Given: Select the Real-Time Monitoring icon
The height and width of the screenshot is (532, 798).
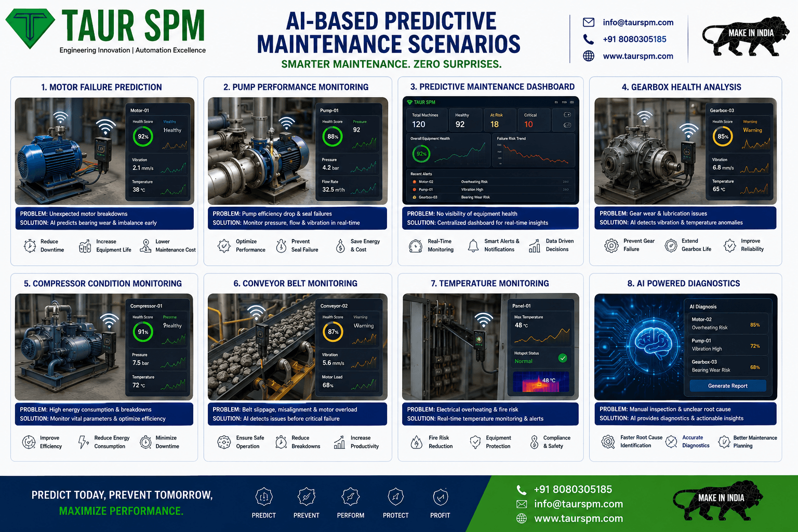Looking at the screenshot, I should [416, 246].
